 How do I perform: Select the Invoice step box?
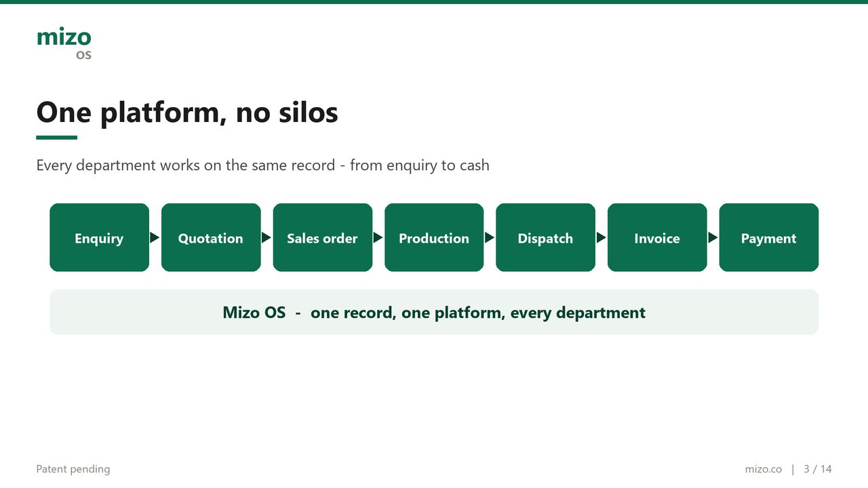(657, 238)
